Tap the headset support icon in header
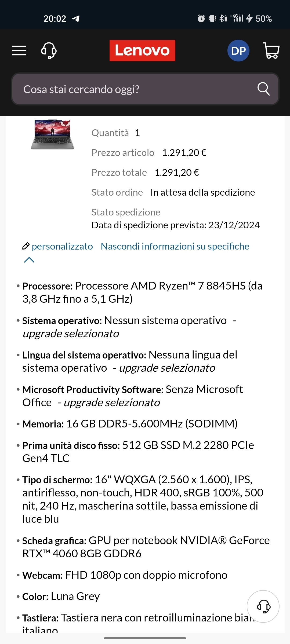The height and width of the screenshot is (644, 290). 49,50
